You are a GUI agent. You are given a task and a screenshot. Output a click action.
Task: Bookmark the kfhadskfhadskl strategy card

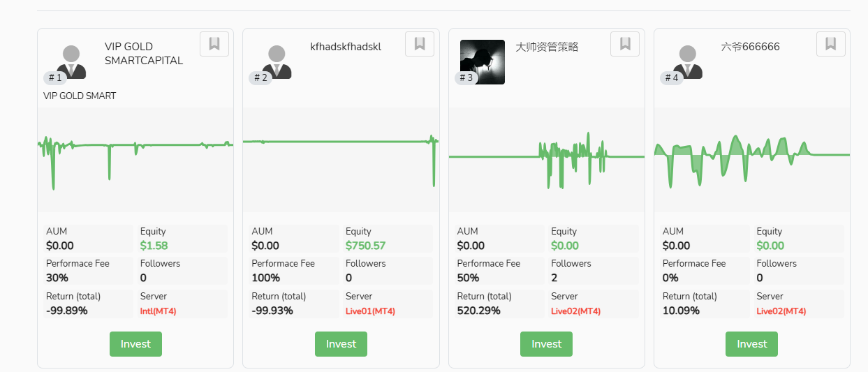coord(420,44)
